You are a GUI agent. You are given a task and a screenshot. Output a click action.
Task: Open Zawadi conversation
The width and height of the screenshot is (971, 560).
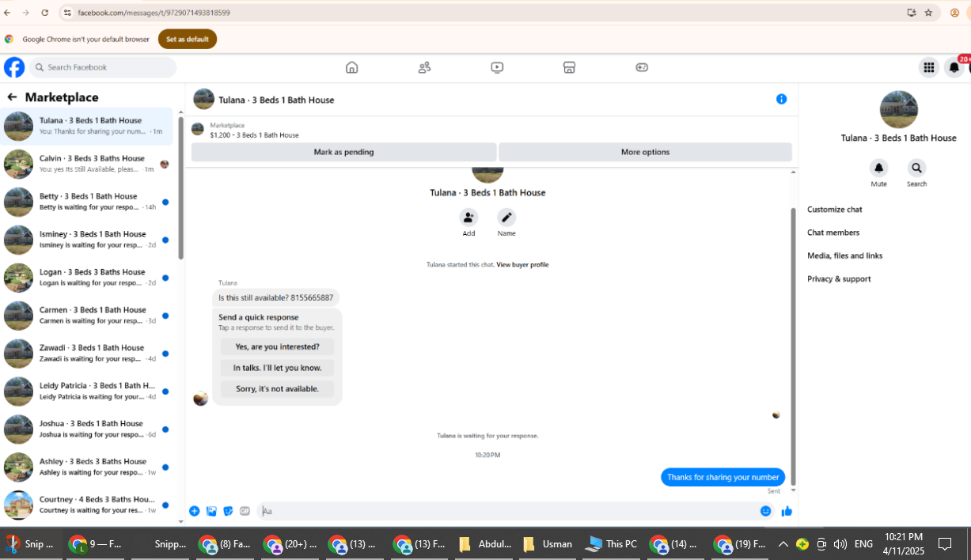[86, 354]
